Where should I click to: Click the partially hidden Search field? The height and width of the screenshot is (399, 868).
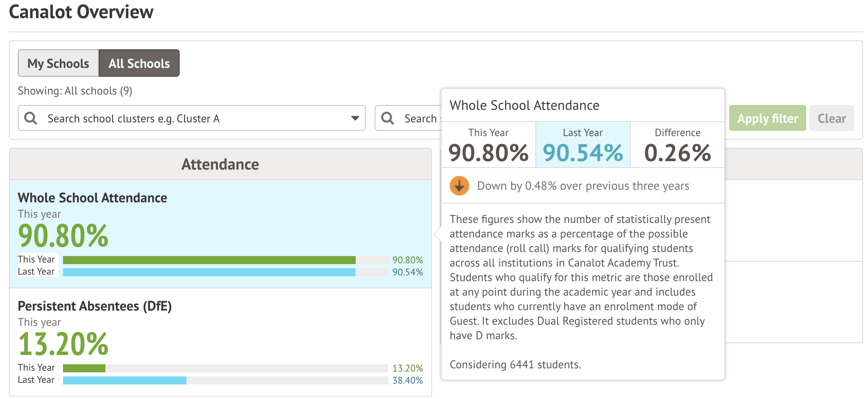420,118
